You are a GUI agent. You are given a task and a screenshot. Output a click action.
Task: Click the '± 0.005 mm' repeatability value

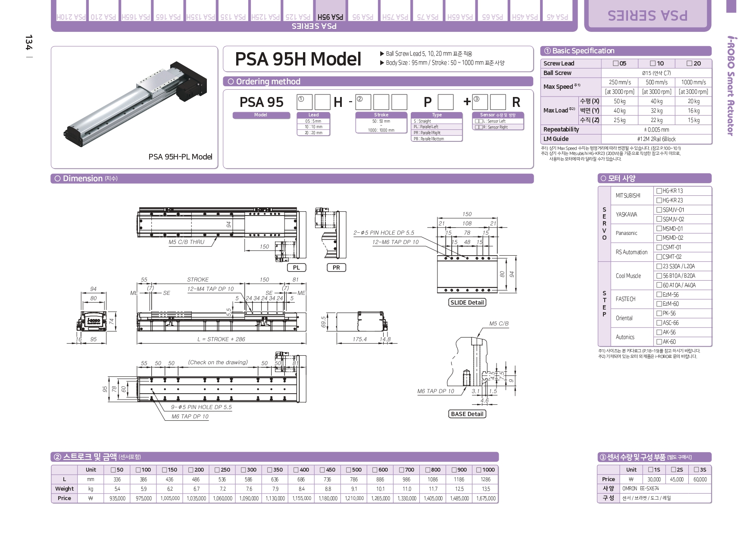(x=656, y=130)
